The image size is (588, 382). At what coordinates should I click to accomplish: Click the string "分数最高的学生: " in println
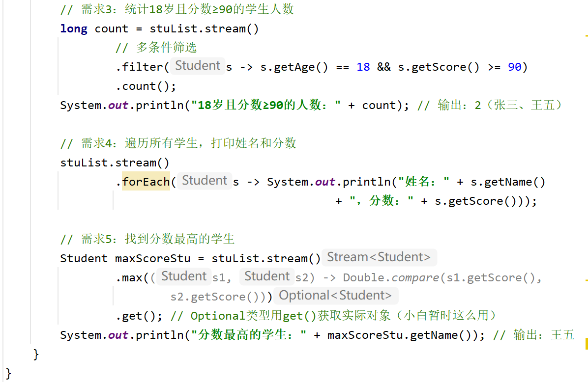click(x=249, y=335)
